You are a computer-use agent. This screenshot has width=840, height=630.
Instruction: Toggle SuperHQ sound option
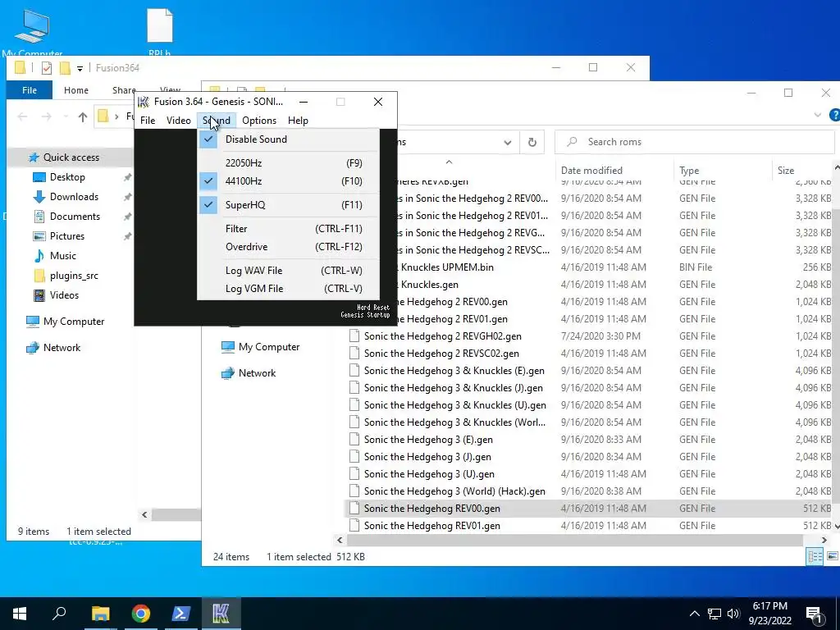tap(288, 204)
